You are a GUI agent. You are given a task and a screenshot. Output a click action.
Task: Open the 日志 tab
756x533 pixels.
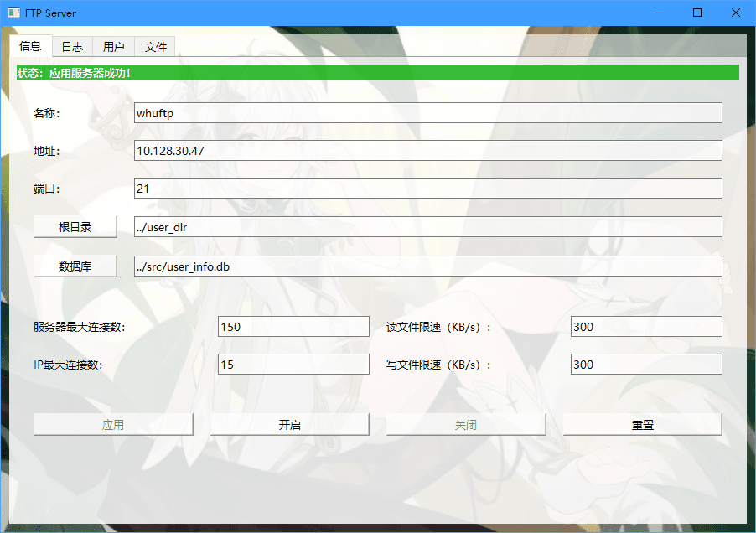72,47
